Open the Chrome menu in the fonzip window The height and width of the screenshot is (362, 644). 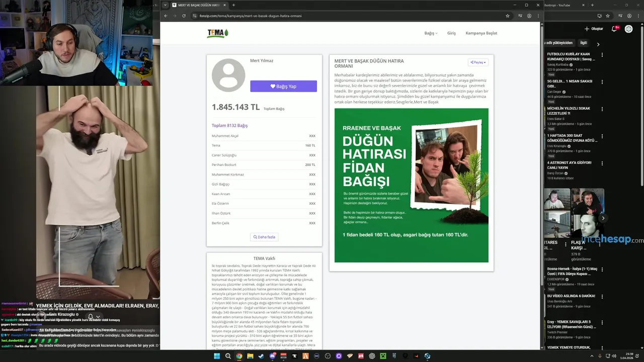point(538,16)
